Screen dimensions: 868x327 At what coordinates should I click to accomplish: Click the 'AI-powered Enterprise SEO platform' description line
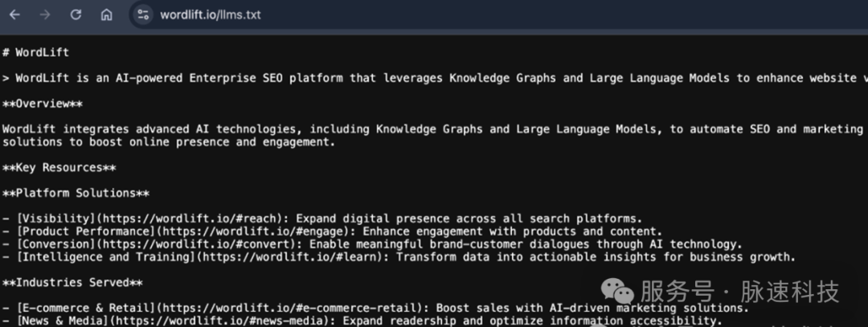(x=435, y=78)
